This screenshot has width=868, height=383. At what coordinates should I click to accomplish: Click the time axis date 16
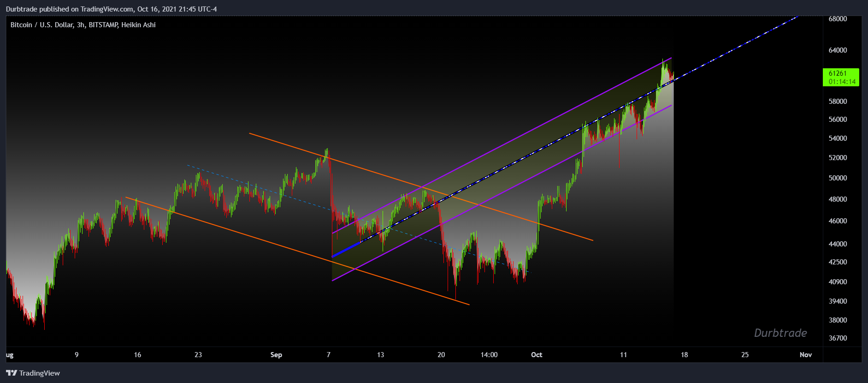[x=137, y=355]
